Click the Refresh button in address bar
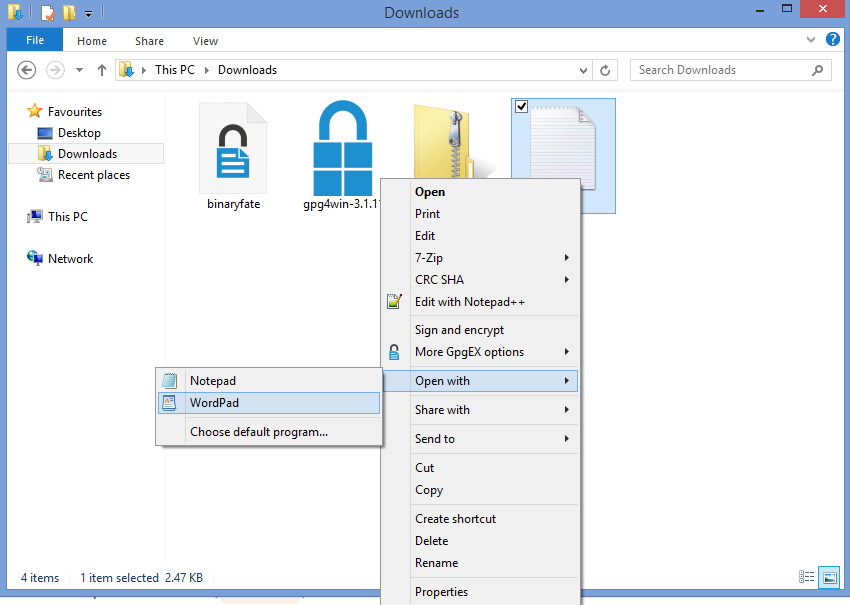Screen dimensions: 850x605 (605, 70)
